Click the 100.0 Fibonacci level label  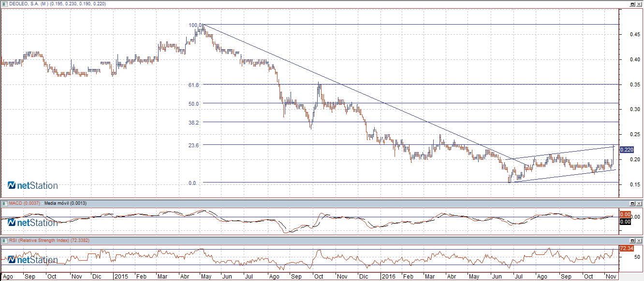pos(196,25)
